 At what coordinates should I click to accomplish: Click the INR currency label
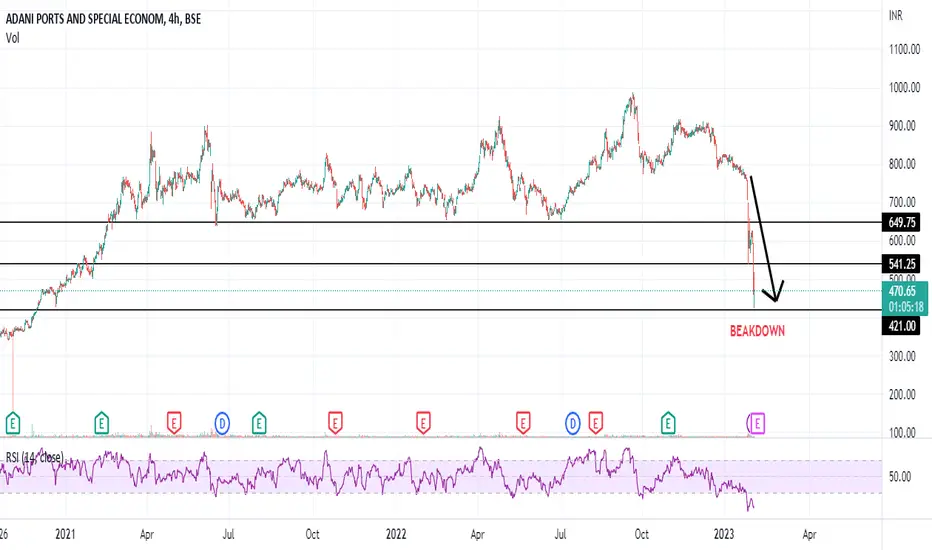(x=896, y=15)
